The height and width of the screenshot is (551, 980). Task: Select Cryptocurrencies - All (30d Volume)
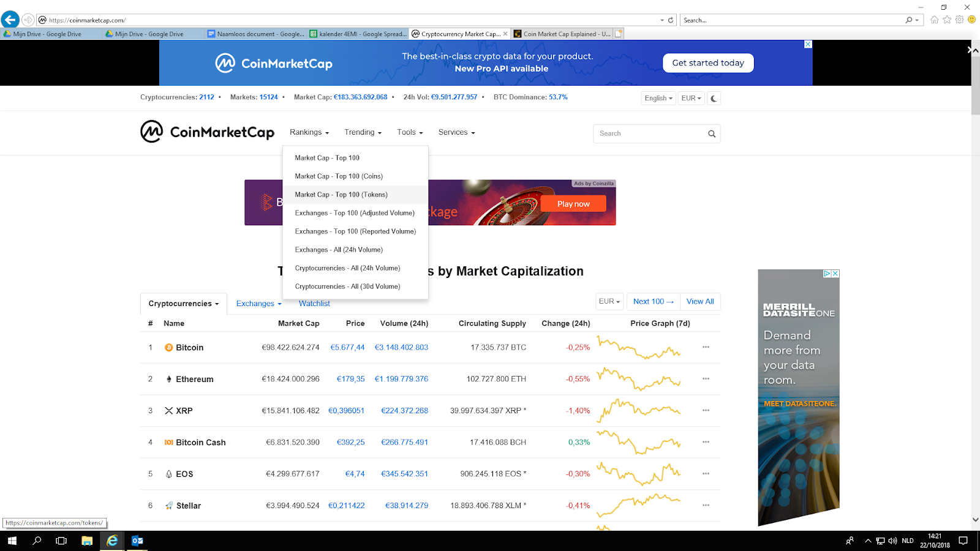355,287
